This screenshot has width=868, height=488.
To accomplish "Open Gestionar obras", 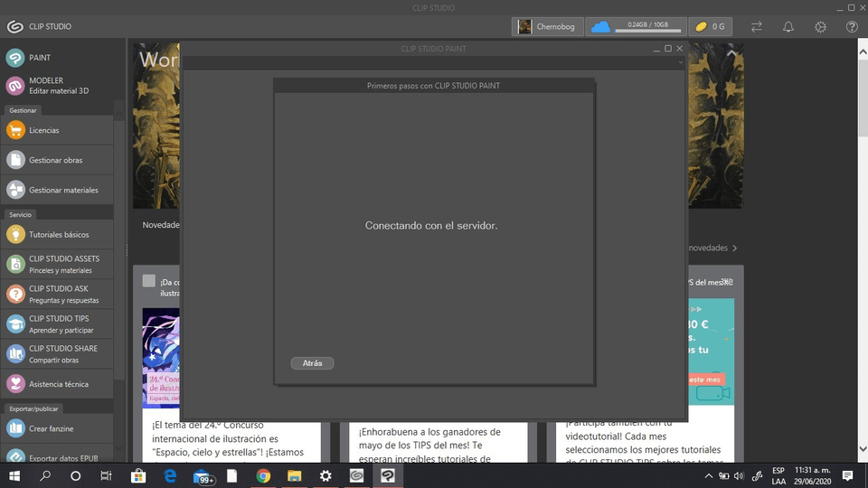I will pos(55,160).
